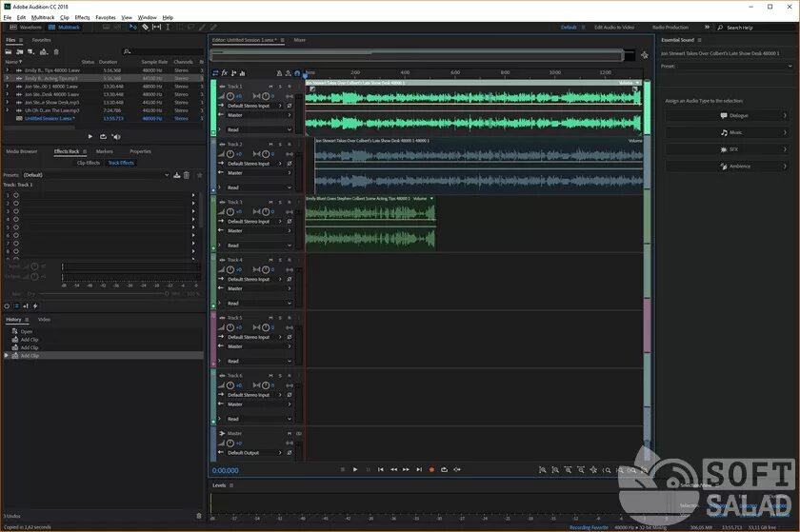Select the Razor tool in toolbar
Image resolution: width=800 pixels, height=532 pixels.
click(x=146, y=27)
